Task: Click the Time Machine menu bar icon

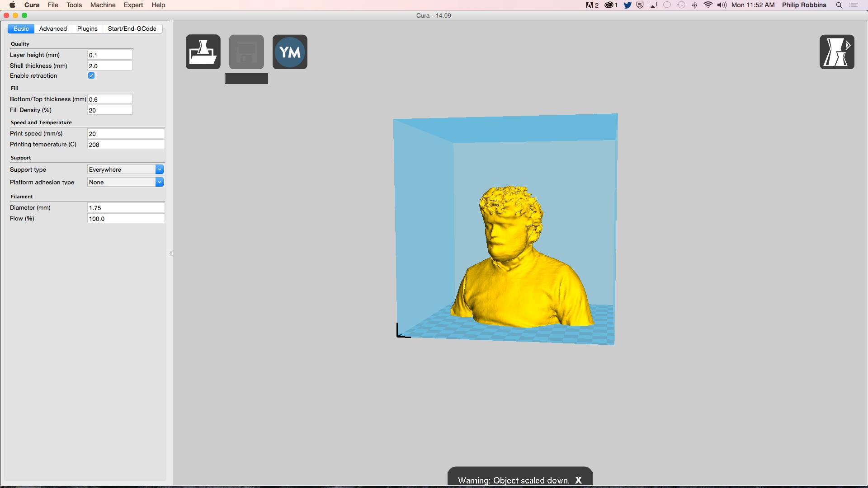Action: (681, 5)
